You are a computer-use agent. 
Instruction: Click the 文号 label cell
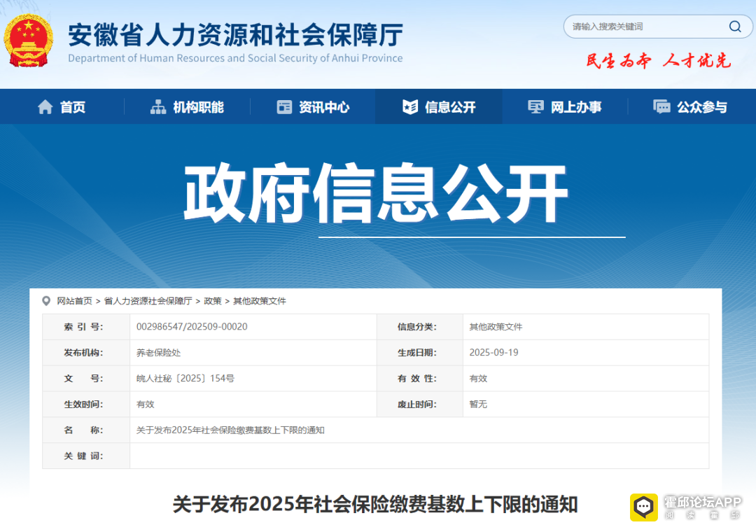tap(86, 379)
